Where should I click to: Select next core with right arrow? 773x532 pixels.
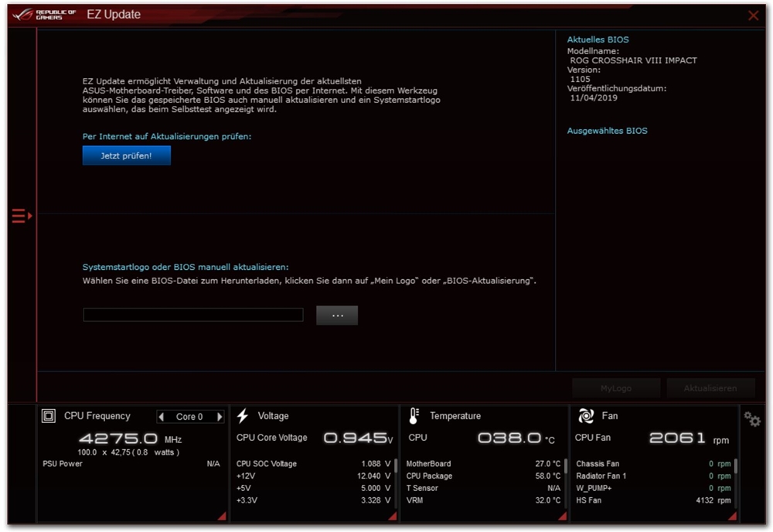(x=220, y=417)
